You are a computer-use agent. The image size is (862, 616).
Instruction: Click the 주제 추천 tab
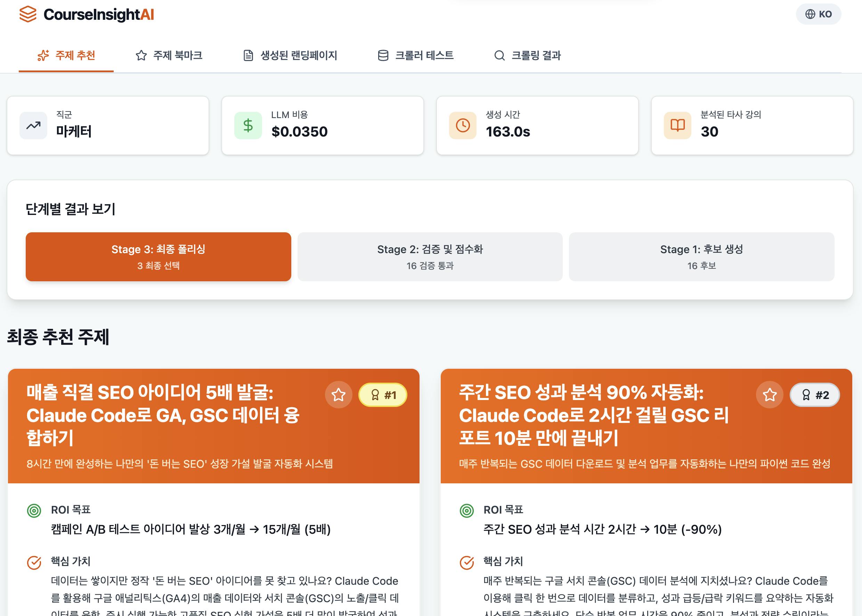tap(66, 55)
